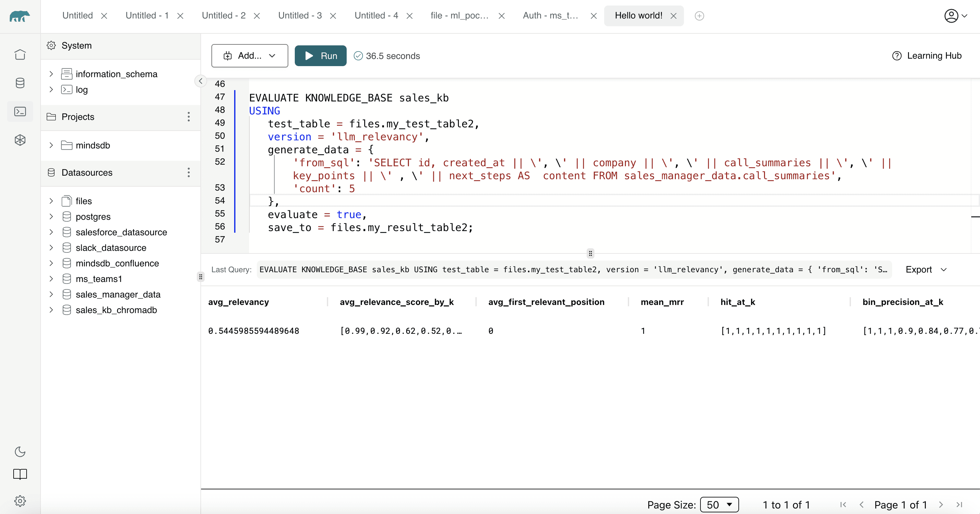Expand the log tree node
The image size is (980, 514).
pyautogui.click(x=51, y=89)
